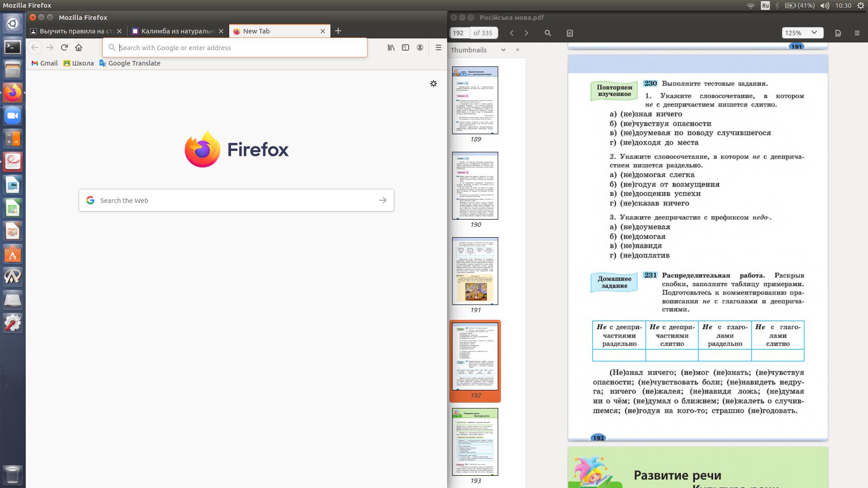
Task: Open the Firefox hamburger menu
Action: (x=438, y=47)
